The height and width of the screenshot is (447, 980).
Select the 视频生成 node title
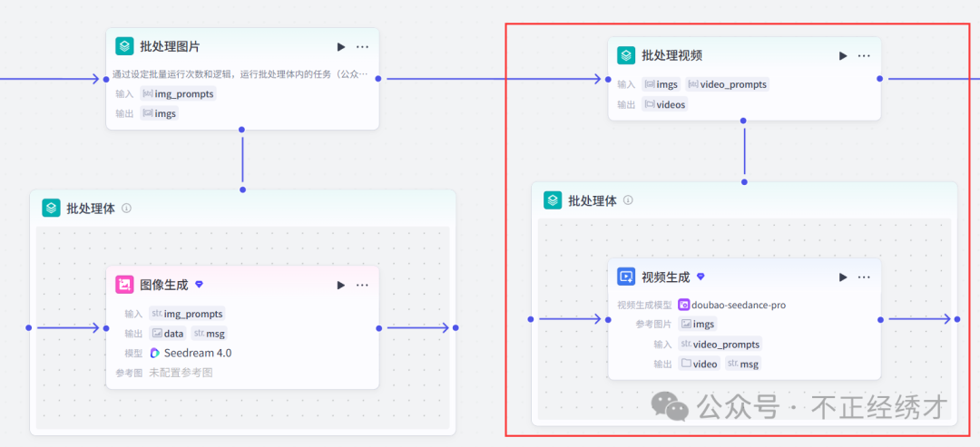[666, 277]
